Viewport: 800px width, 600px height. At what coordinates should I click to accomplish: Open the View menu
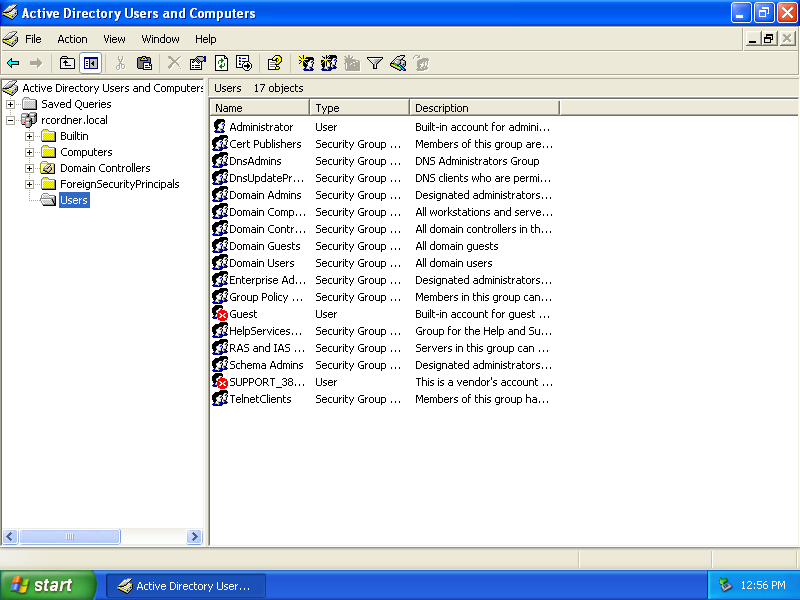(x=114, y=39)
